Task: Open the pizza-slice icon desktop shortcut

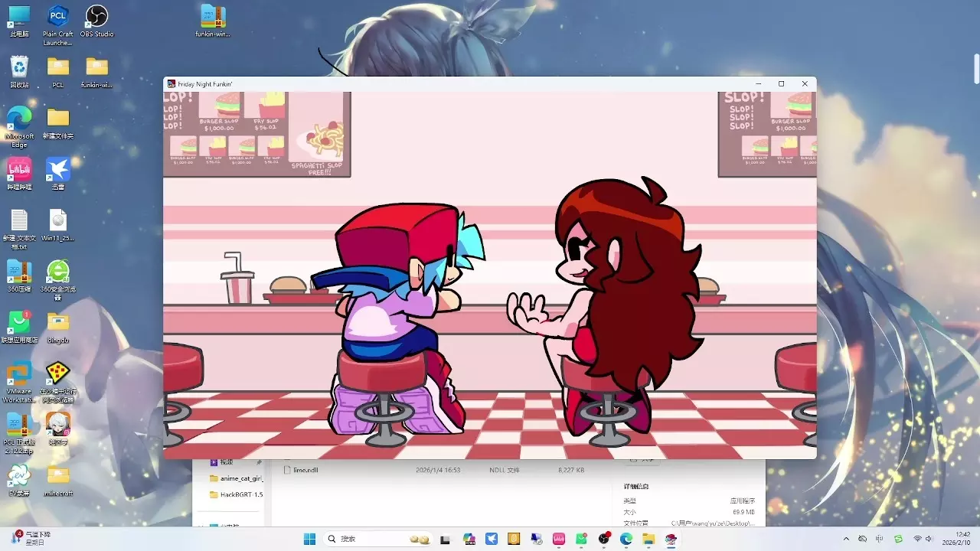Action: (x=58, y=382)
